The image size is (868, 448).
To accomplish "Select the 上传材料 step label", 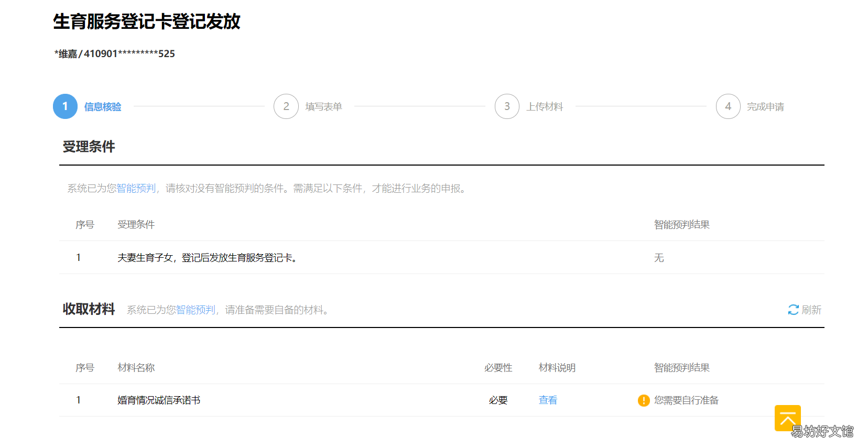I will coord(545,107).
